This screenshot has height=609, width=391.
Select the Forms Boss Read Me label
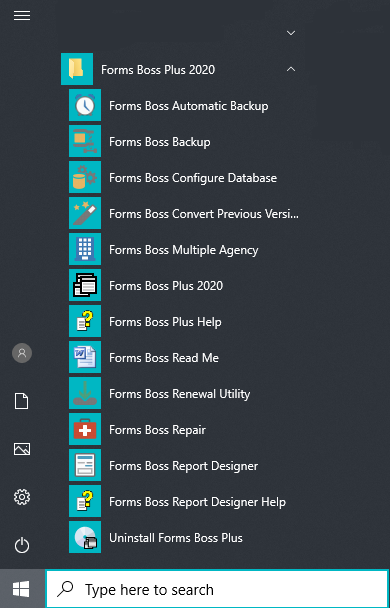click(164, 358)
